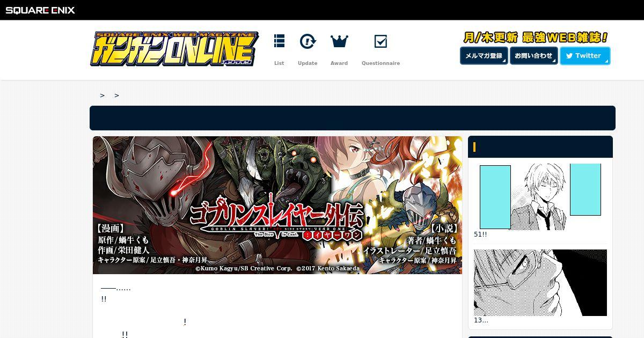
Task: Click the Goblin Slayer Gaiden banner image
Action: 277,205
